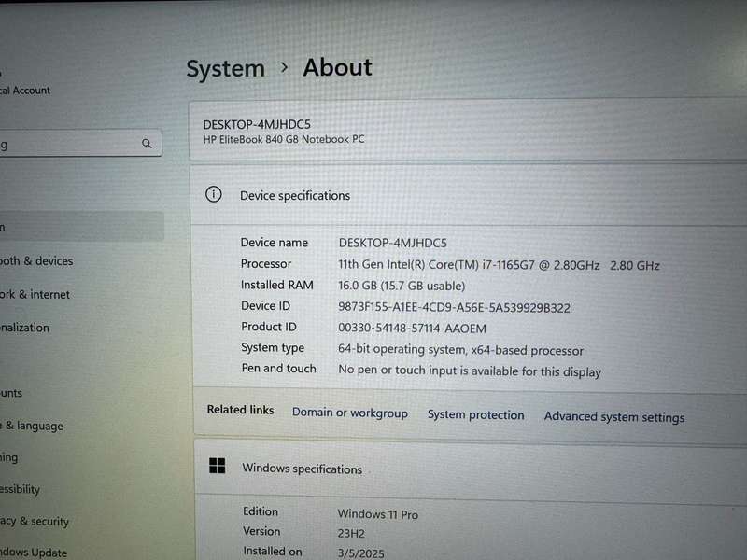Open Time & language in sidebar
This screenshot has height=560, width=747.
[32, 426]
